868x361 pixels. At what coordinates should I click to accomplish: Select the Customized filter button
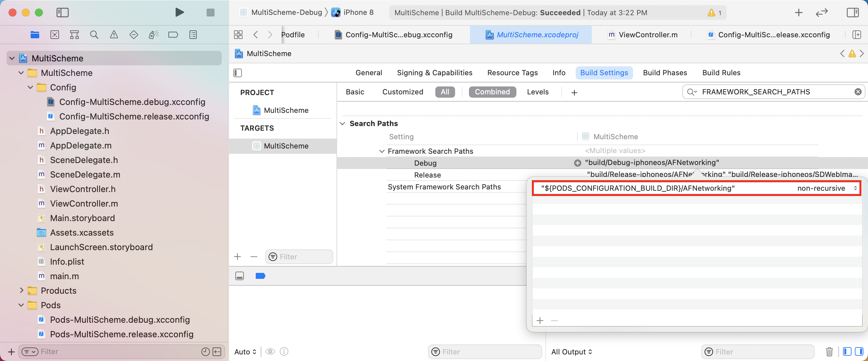(x=402, y=92)
